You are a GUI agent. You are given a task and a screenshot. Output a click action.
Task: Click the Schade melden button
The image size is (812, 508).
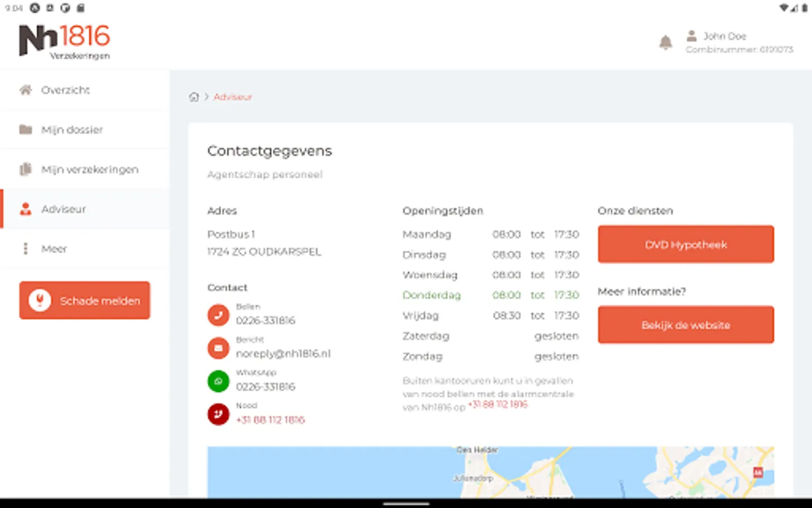(x=85, y=300)
